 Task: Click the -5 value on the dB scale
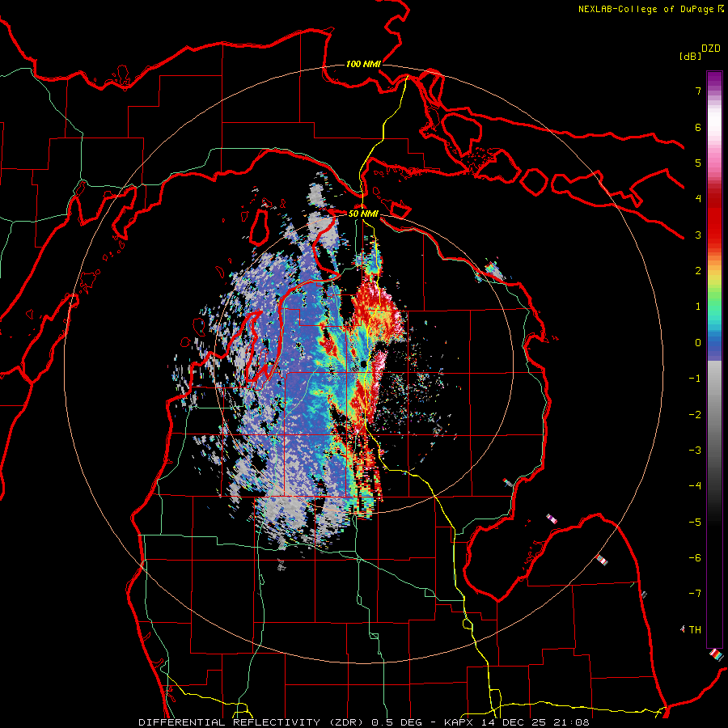(695, 523)
